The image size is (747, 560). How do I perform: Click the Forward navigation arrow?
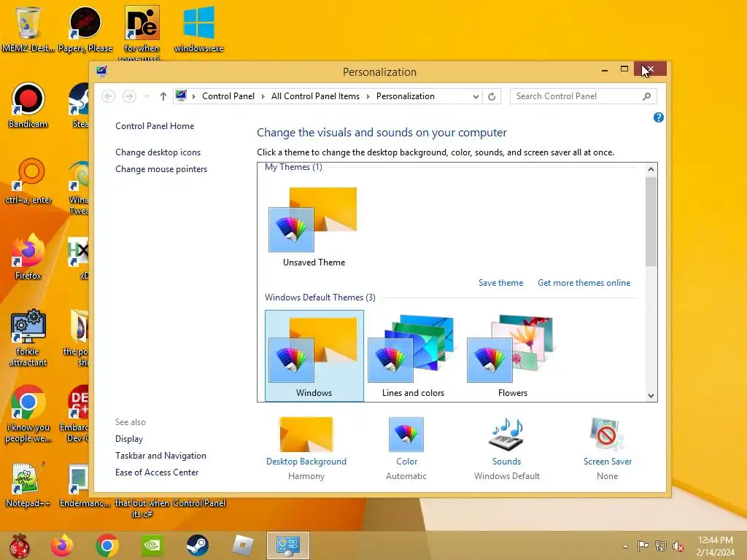pyautogui.click(x=129, y=97)
